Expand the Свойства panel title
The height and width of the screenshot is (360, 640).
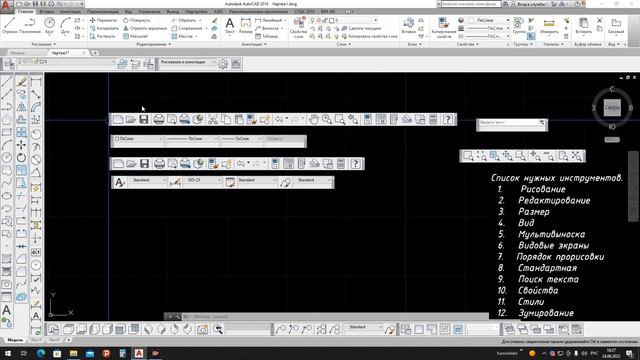tap(468, 44)
